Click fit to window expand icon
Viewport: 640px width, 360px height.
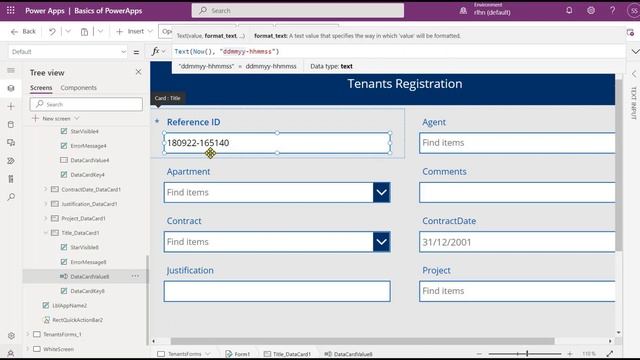610,353
